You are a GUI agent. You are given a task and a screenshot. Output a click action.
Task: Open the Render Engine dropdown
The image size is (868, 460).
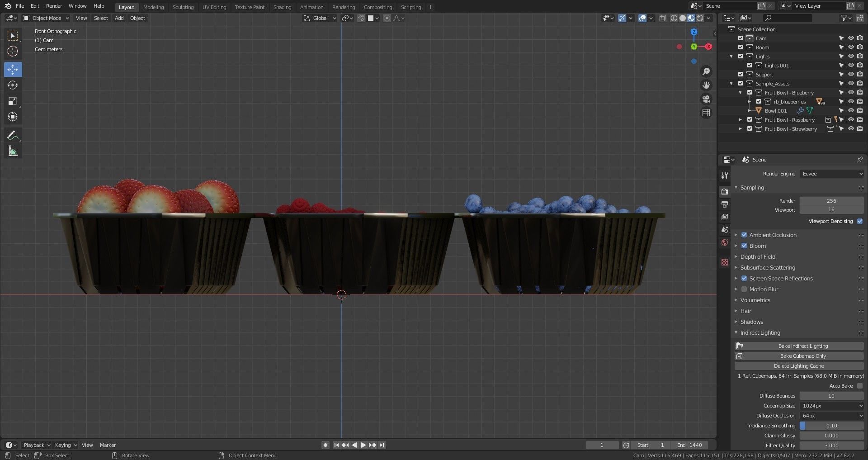[x=831, y=174]
